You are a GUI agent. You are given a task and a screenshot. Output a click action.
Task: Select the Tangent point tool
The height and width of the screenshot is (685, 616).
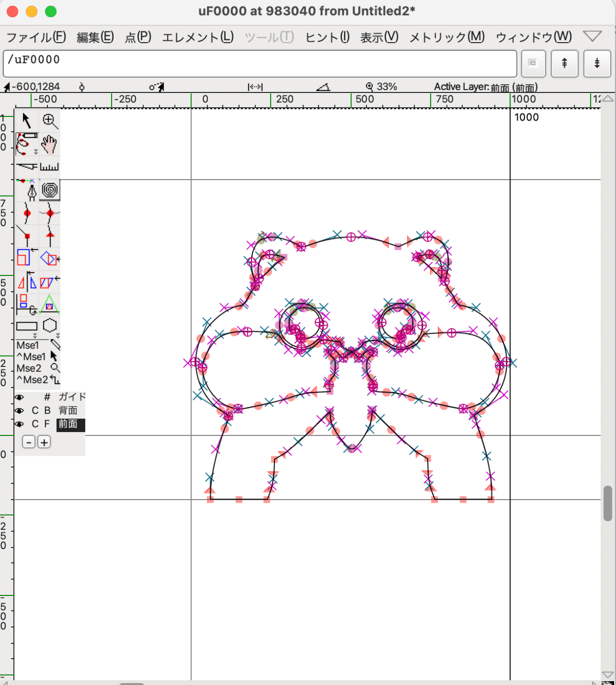pos(49,236)
